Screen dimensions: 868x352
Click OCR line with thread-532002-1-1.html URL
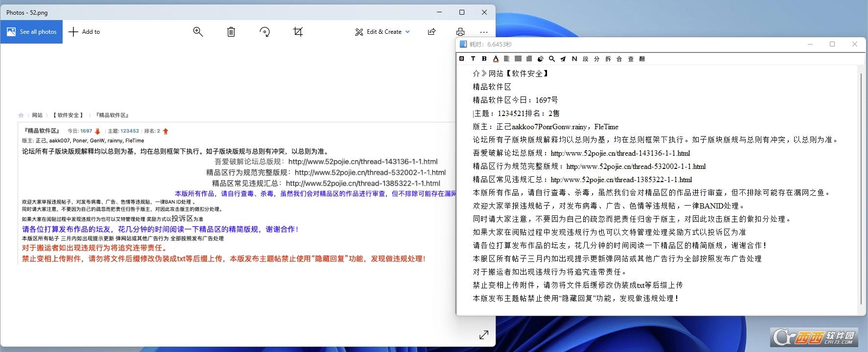pyautogui.click(x=589, y=166)
